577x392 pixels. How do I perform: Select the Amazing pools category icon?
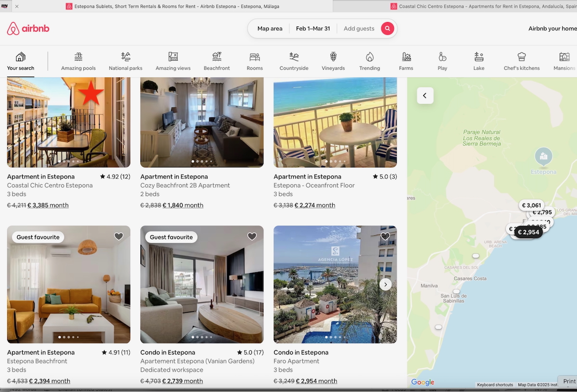78,57
